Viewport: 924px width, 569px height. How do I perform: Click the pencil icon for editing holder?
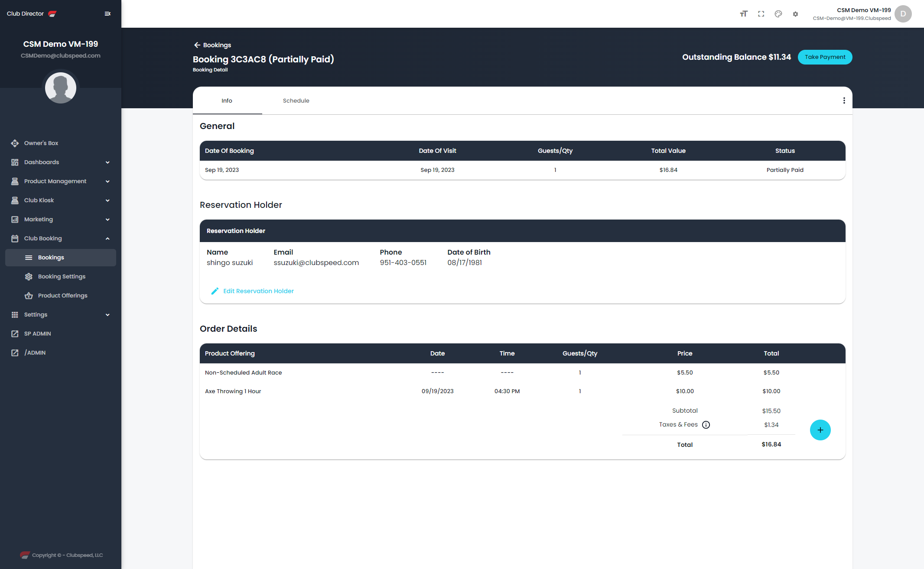[x=215, y=291]
